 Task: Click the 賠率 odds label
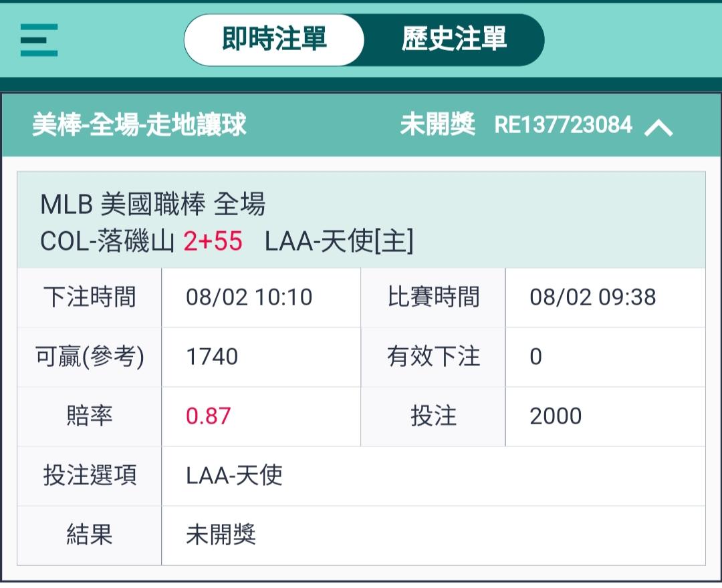pyautogui.click(x=90, y=416)
